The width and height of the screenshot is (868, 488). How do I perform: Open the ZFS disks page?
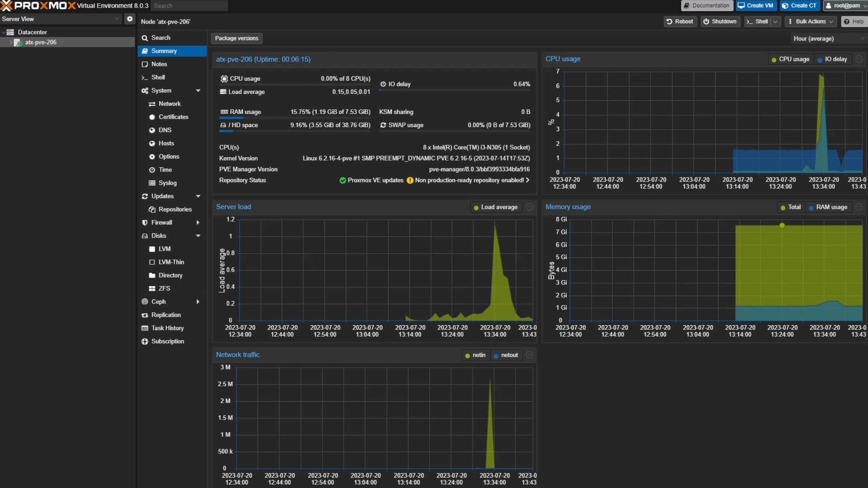164,288
